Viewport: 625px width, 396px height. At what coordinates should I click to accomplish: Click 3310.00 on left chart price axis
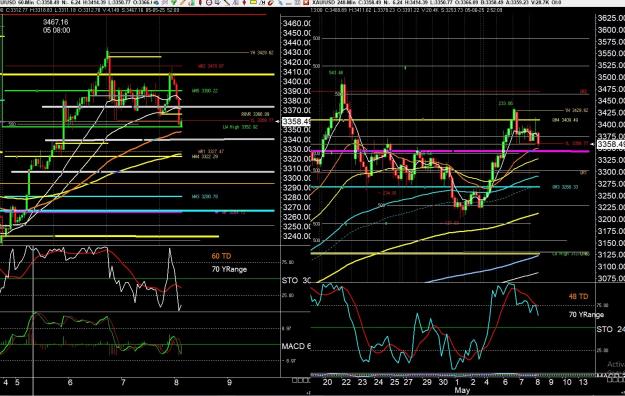coord(296,169)
